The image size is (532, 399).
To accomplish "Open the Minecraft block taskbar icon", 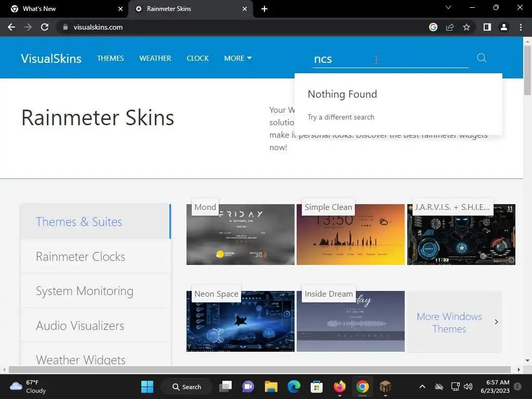I will (385, 387).
